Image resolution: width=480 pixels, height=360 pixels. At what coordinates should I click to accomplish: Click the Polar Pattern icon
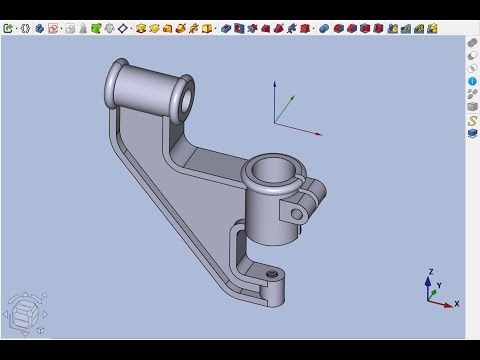419,29
